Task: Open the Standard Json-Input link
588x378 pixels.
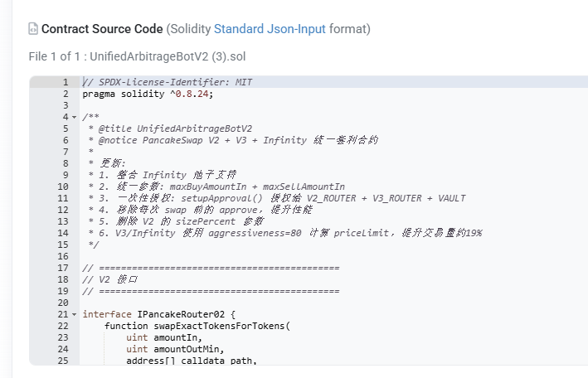Action: [270, 29]
